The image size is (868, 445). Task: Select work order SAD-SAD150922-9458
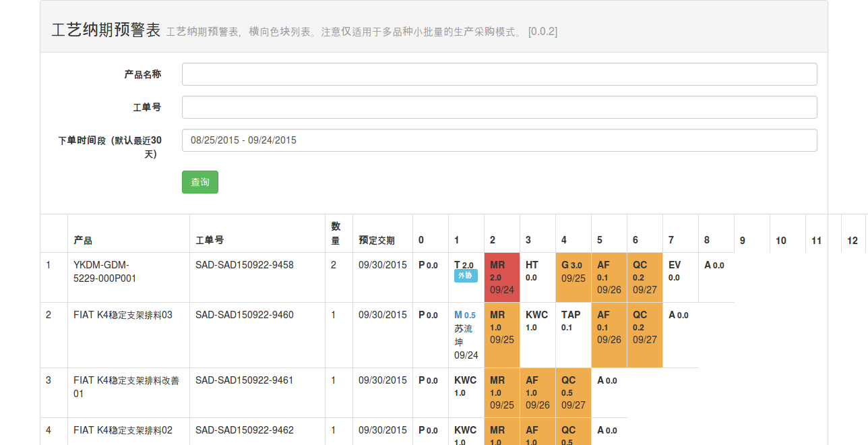(x=244, y=265)
